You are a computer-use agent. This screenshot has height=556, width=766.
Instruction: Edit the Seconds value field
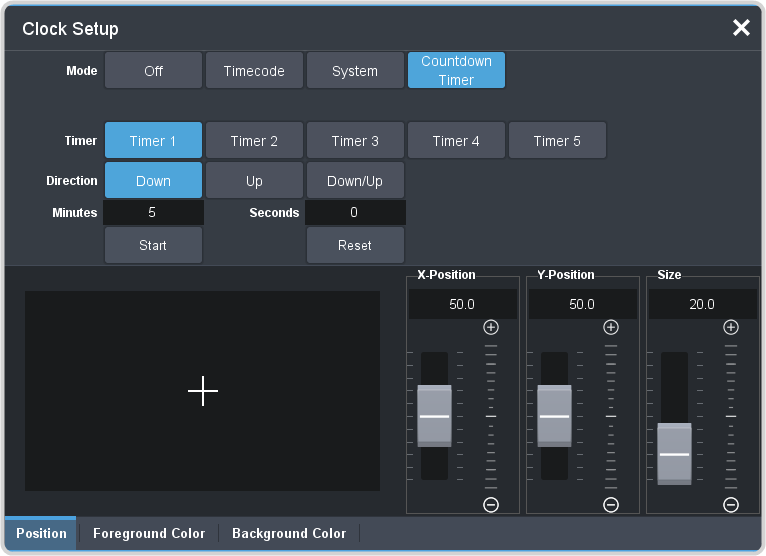[x=355, y=212]
